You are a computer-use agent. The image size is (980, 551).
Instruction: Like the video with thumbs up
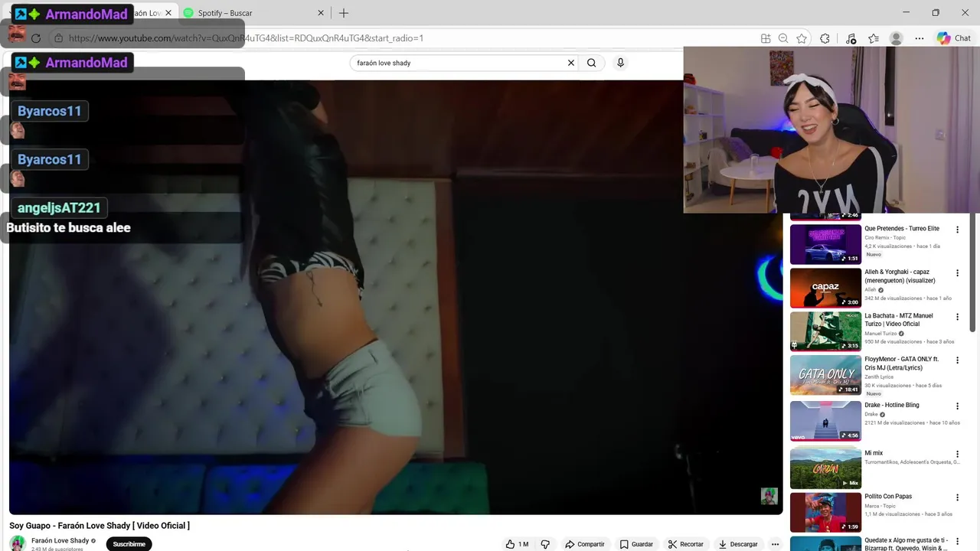coord(518,544)
